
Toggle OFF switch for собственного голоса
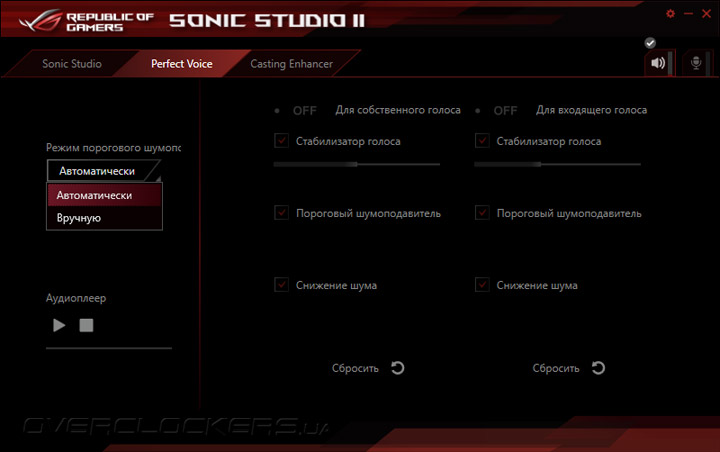click(297, 111)
